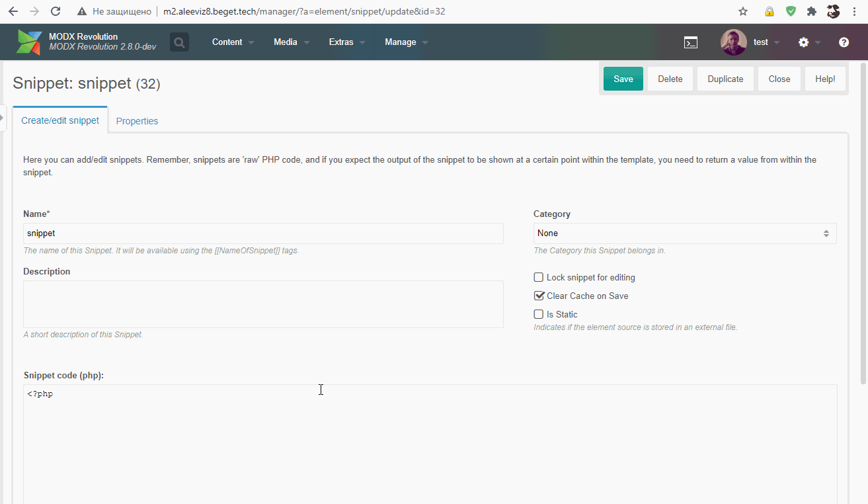The height and width of the screenshot is (504, 868).
Task: Open the console terminal icon in header
Action: (x=690, y=42)
